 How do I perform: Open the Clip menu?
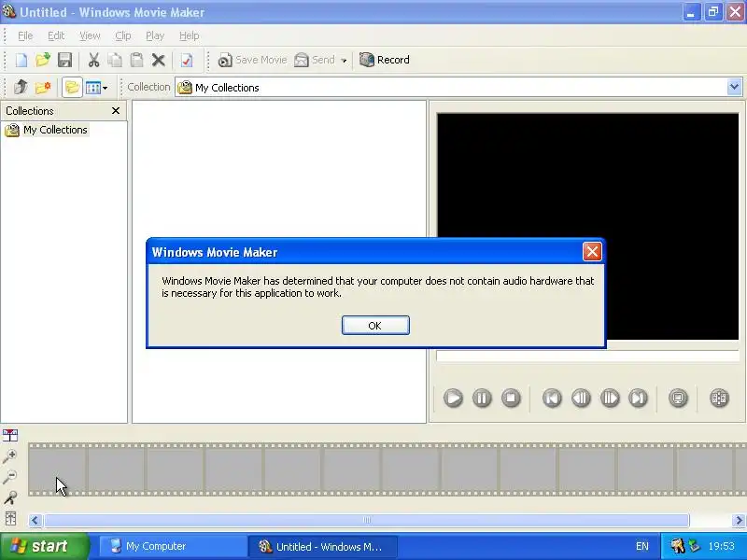coord(123,35)
